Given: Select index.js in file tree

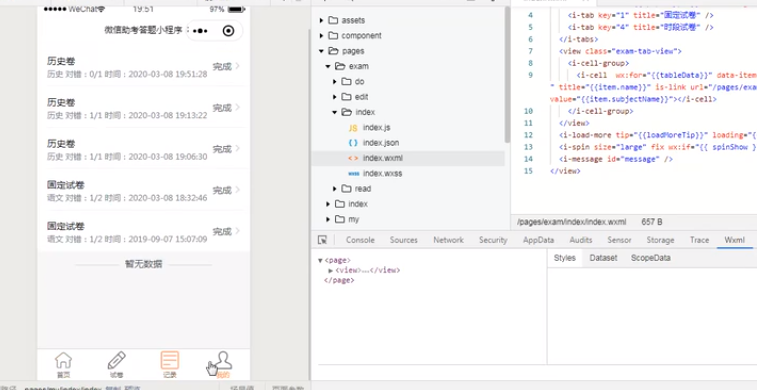Looking at the screenshot, I should click(x=377, y=128).
